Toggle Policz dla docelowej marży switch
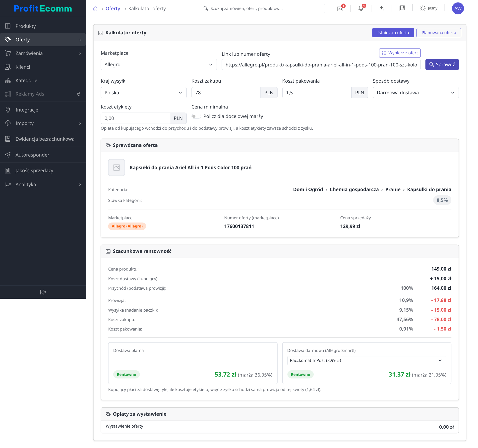Viewport: 478px width, 448px height. tap(196, 116)
